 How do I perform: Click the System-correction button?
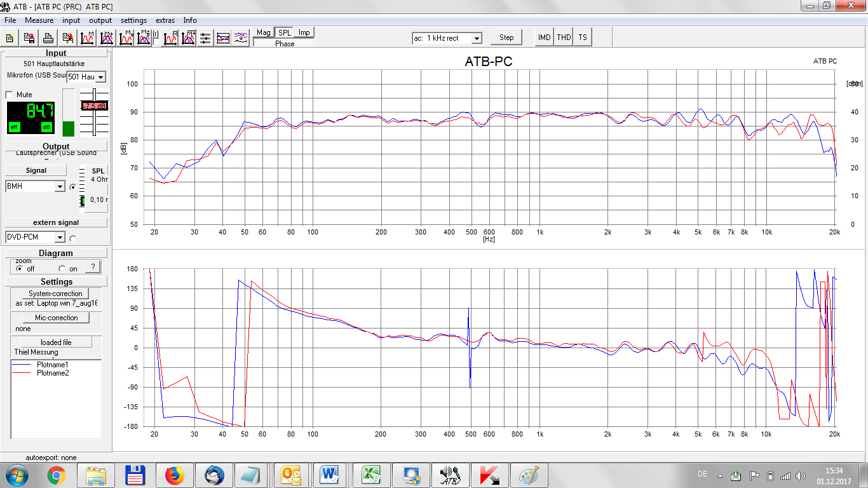pos(55,294)
